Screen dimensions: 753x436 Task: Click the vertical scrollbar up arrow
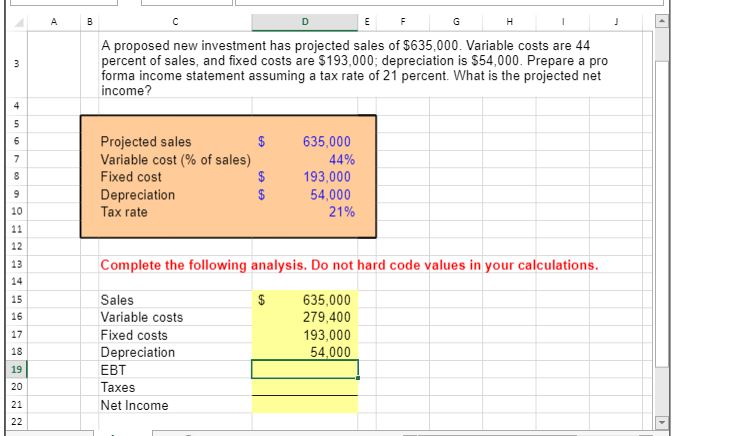(662, 22)
